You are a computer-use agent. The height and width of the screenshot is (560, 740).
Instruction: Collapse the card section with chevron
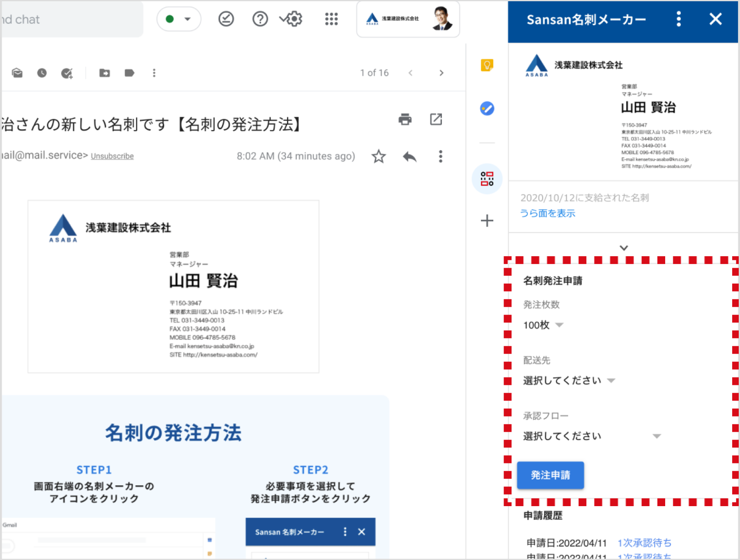pos(624,248)
